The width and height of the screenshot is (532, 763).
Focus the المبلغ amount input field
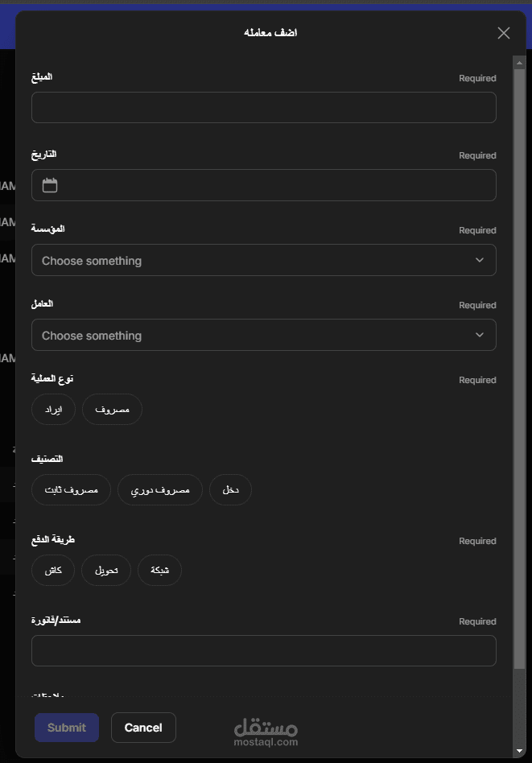point(264,107)
